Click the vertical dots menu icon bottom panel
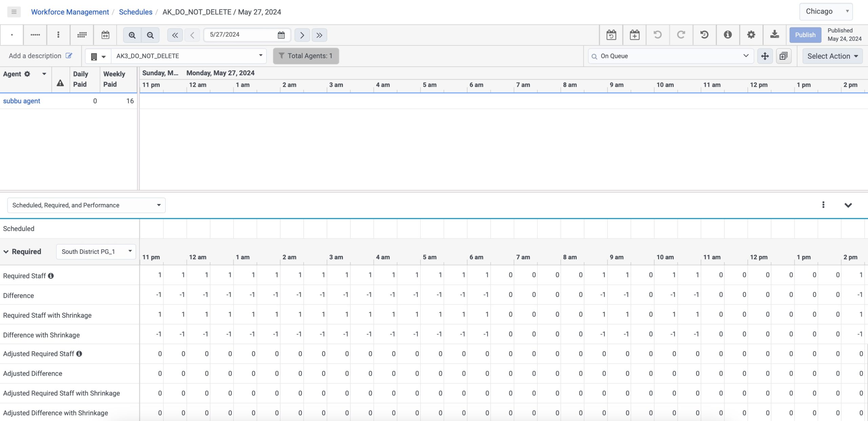Viewport: 868px width, 421px height. tap(823, 205)
